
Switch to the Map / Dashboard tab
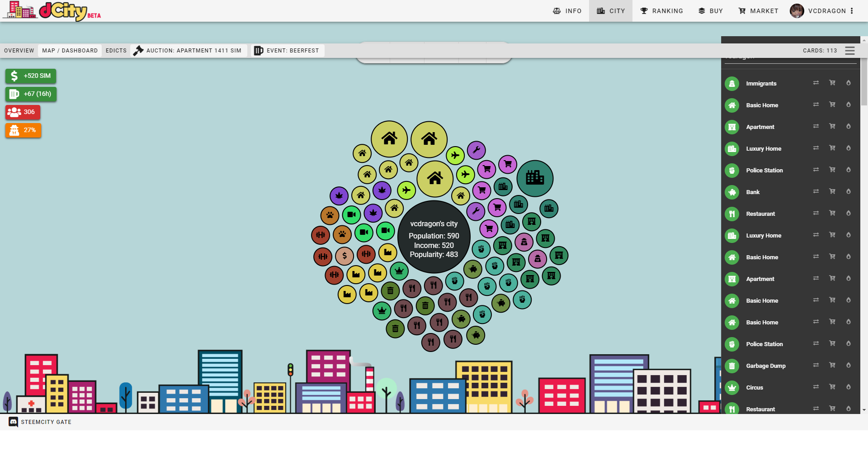[x=70, y=51]
